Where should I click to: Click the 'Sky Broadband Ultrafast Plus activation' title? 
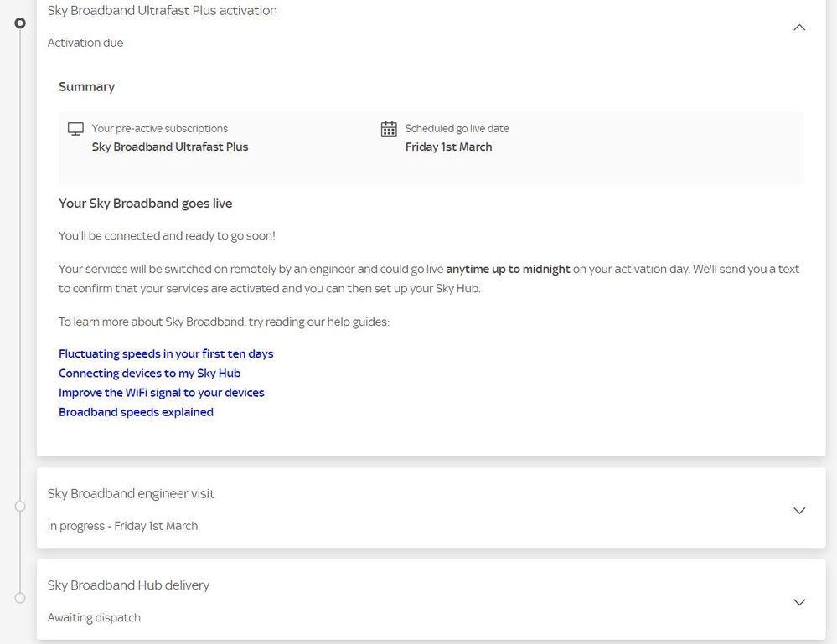click(162, 11)
